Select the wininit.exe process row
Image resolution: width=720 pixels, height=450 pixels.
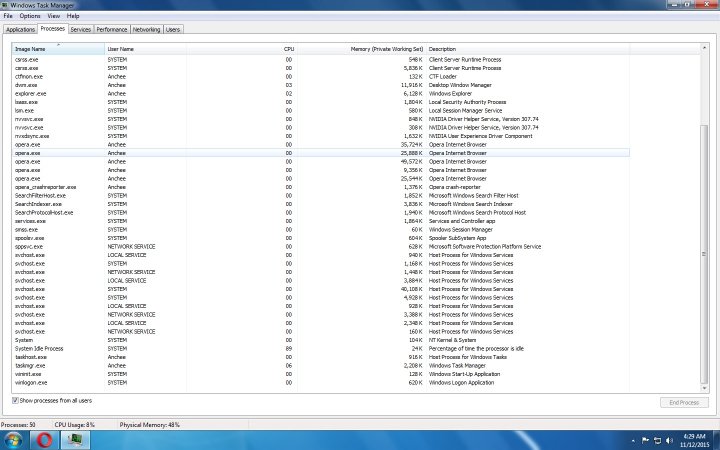[x=321, y=374]
